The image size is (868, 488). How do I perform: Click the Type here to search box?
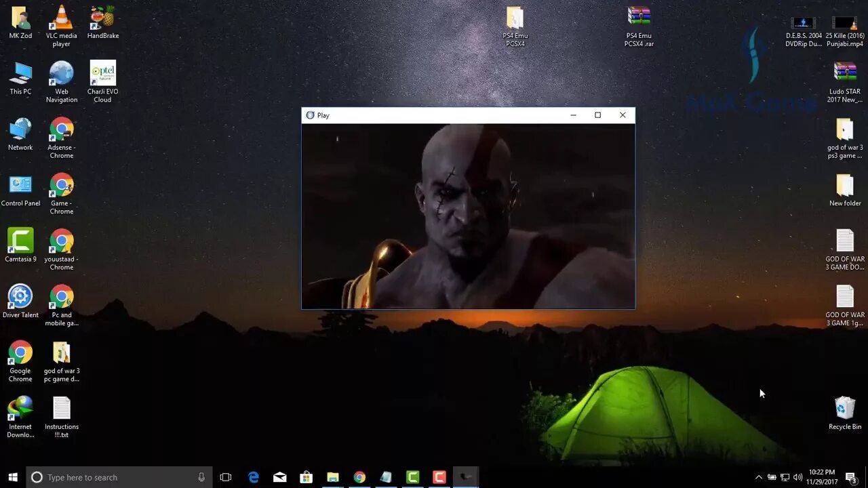[119, 477]
